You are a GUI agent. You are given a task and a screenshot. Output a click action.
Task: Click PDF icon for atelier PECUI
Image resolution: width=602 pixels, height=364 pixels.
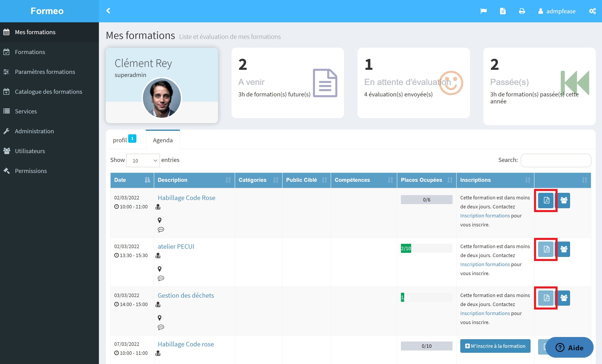(x=546, y=249)
